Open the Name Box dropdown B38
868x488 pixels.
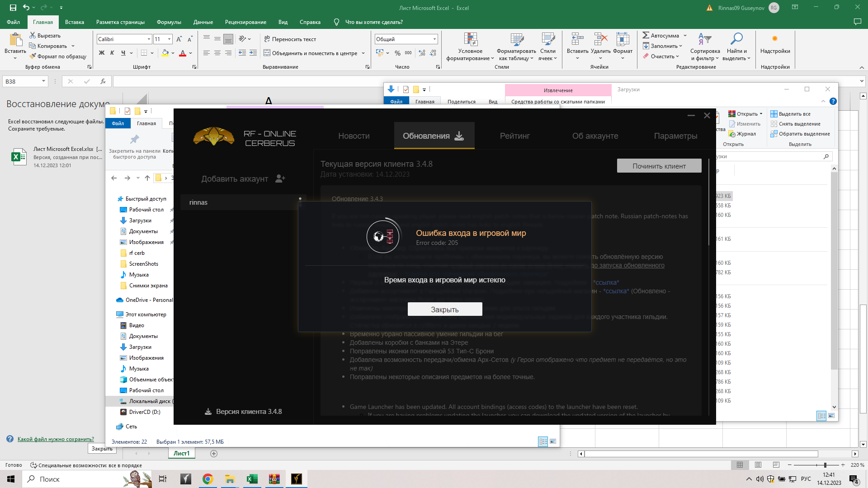(43, 81)
